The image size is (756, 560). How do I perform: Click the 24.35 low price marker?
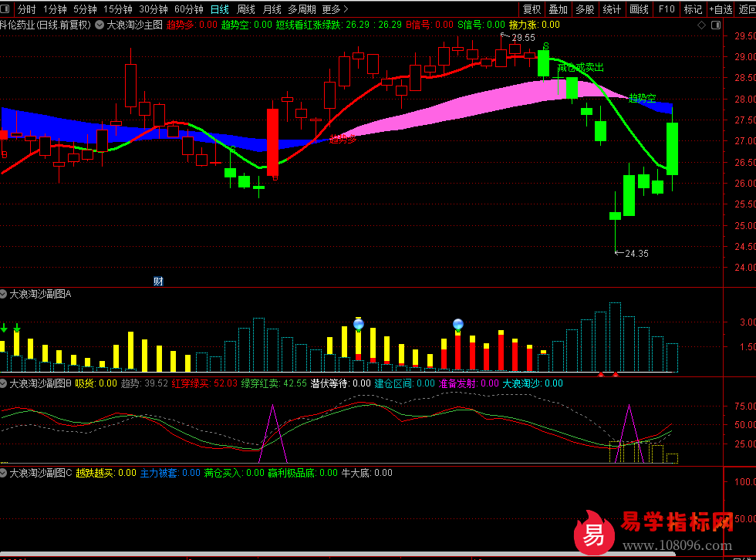tap(632, 253)
